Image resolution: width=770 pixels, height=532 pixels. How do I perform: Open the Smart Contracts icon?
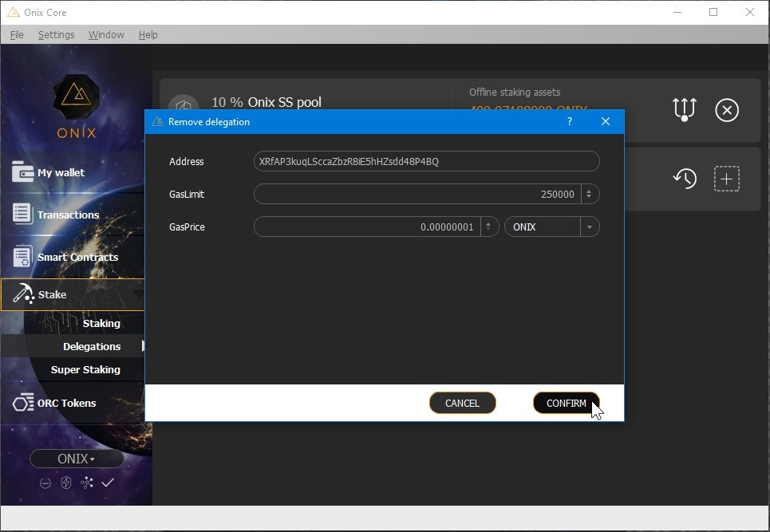pyautogui.click(x=22, y=256)
